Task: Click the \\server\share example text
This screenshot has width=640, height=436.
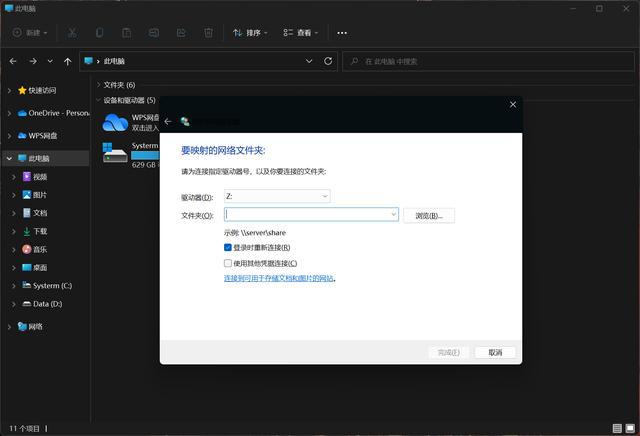Action: pos(263,233)
